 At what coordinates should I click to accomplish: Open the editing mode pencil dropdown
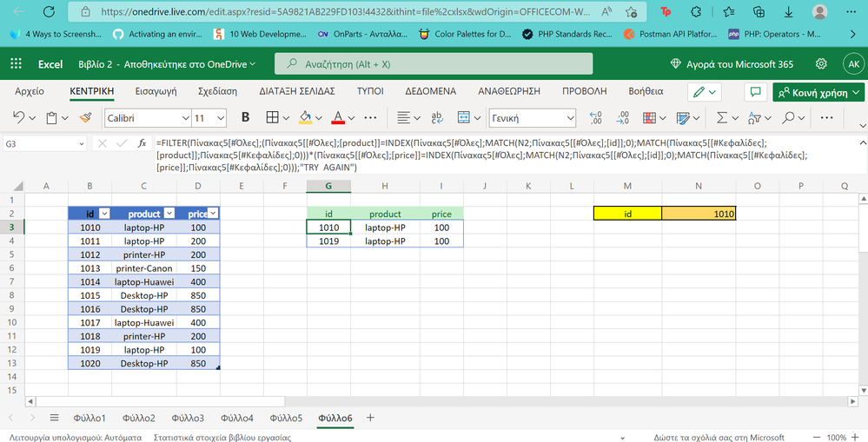(705, 92)
